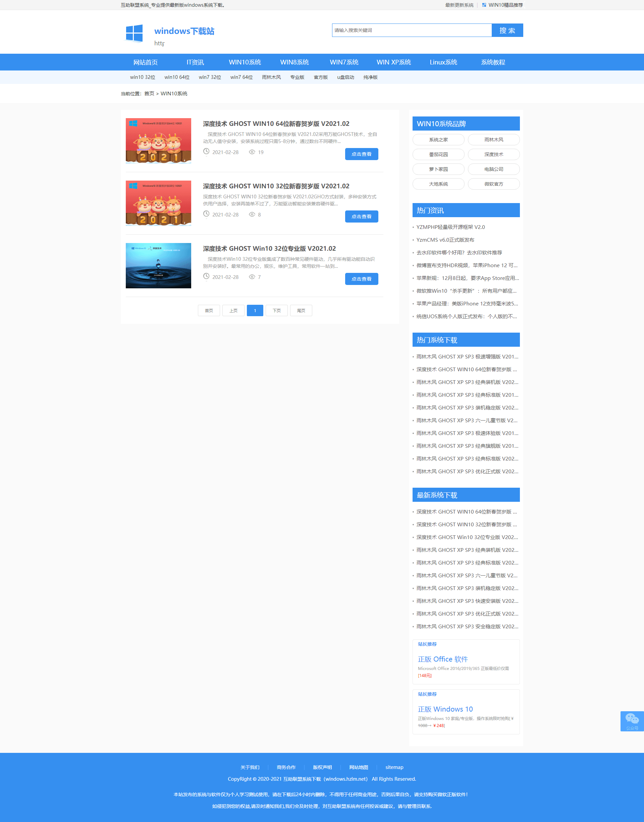The height and width of the screenshot is (822, 644).
Task: Click the clock icon on the 64位新春贺岁版 entry
Action: 206,152
